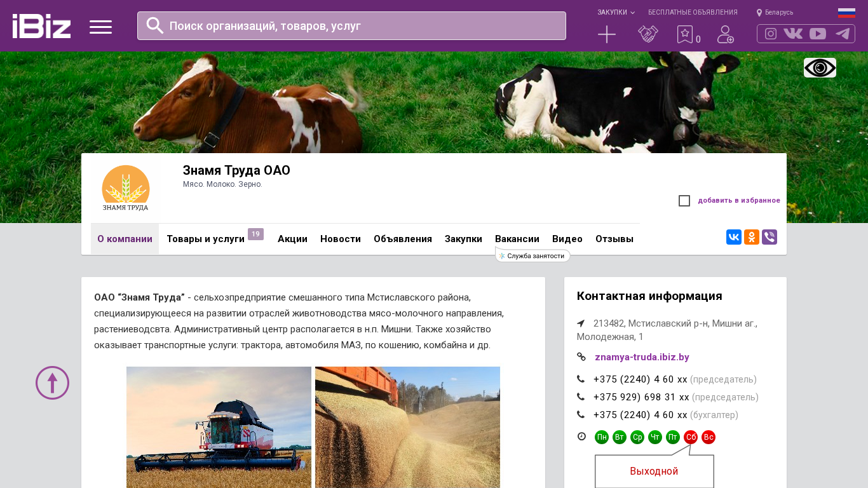Open the grain unloading truck photo
The image size is (868, 488).
point(407,427)
